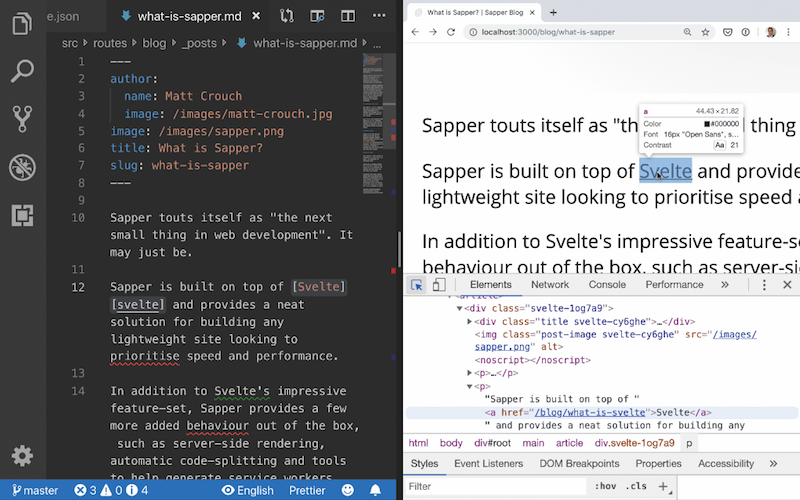This screenshot has height=500, width=800.
Task: Click the Svelte link on the webpage
Action: 665,171
